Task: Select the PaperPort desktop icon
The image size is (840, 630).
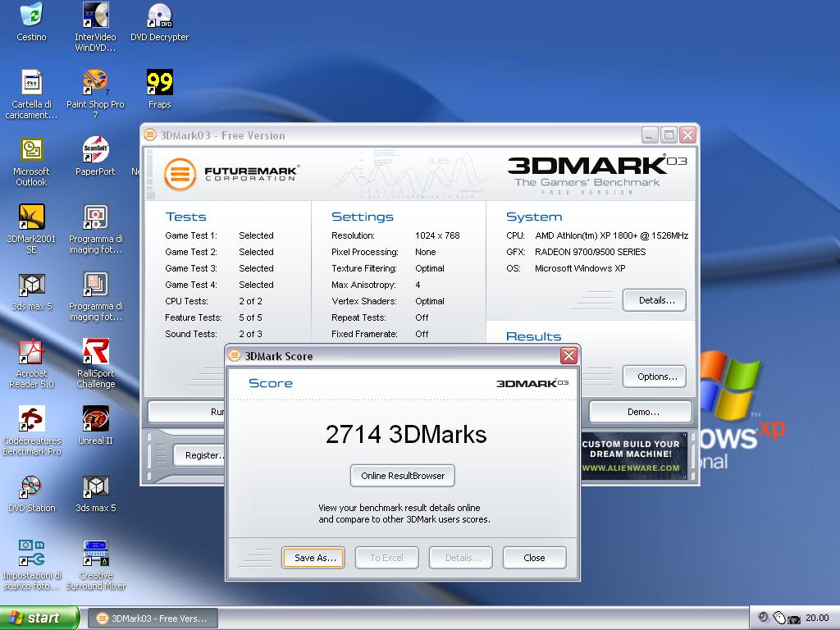Action: click(95, 157)
